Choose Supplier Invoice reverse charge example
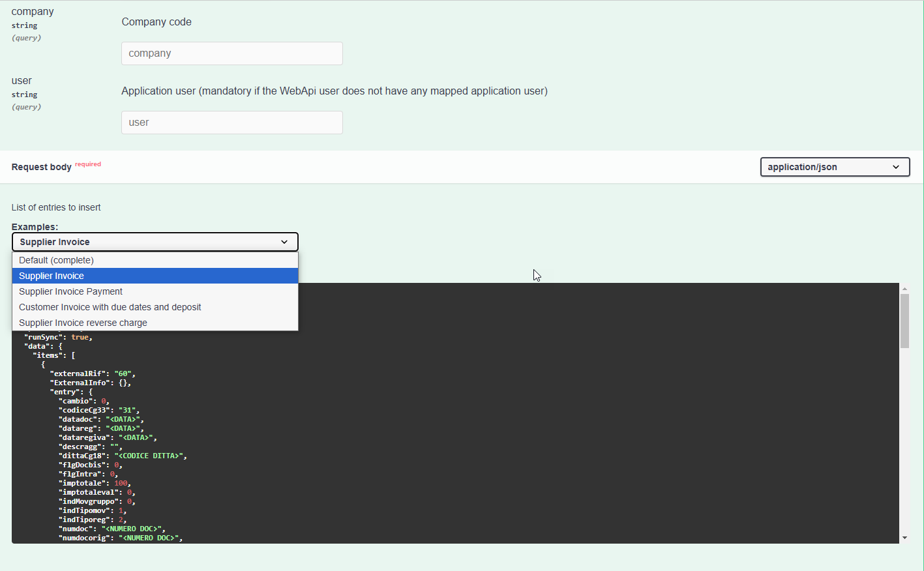Viewport: 924px width, 571px height. 83,323
